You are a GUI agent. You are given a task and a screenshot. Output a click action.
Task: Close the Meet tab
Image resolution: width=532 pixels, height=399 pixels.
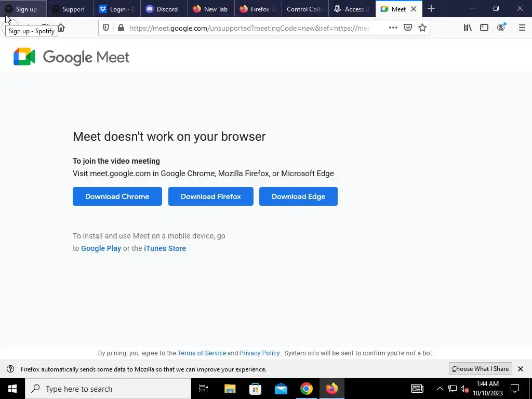[414, 9]
